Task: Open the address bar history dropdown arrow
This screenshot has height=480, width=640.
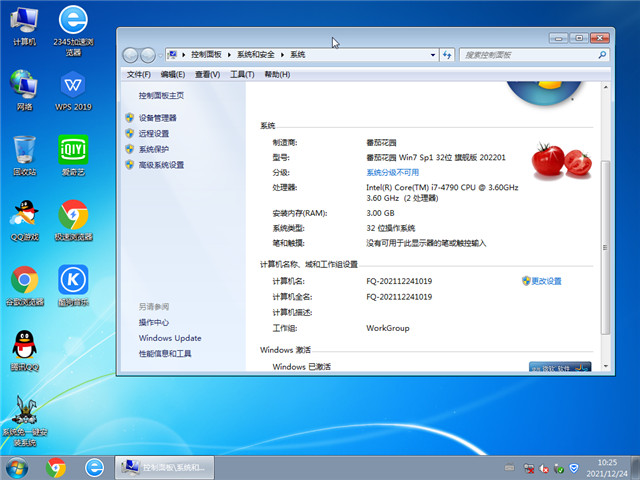Action: point(433,55)
